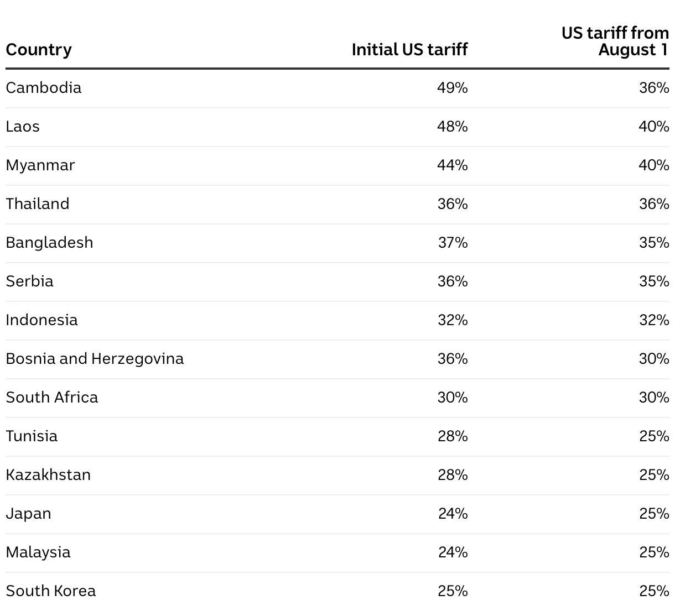Image resolution: width=675 pixels, height=616 pixels.
Task: Click Cambodia's 49% initial tariff value
Action: point(453,88)
